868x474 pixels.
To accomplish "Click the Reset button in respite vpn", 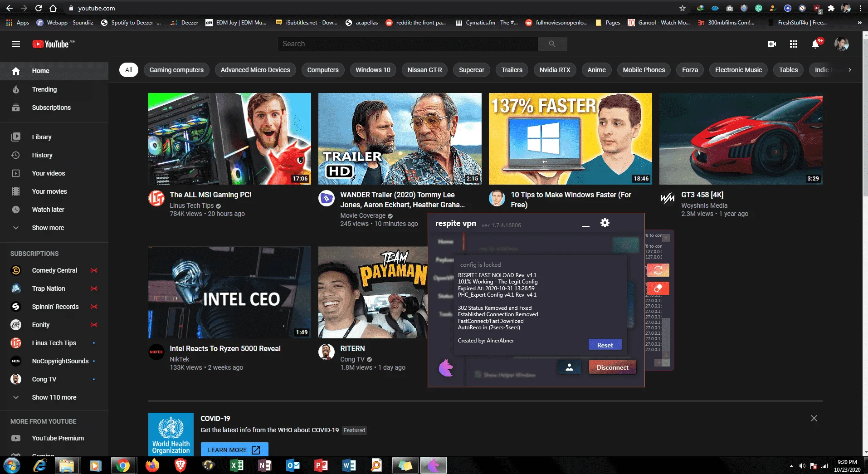I will coord(605,345).
